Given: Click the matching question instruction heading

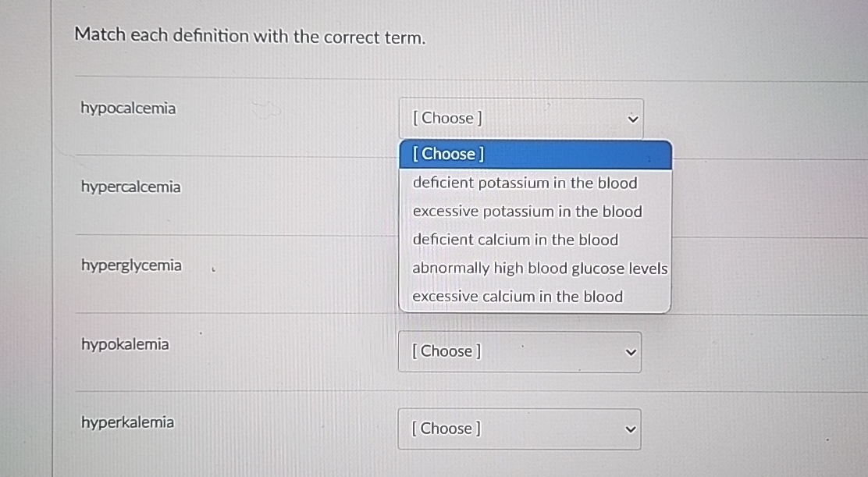Looking at the screenshot, I should pyautogui.click(x=250, y=36).
